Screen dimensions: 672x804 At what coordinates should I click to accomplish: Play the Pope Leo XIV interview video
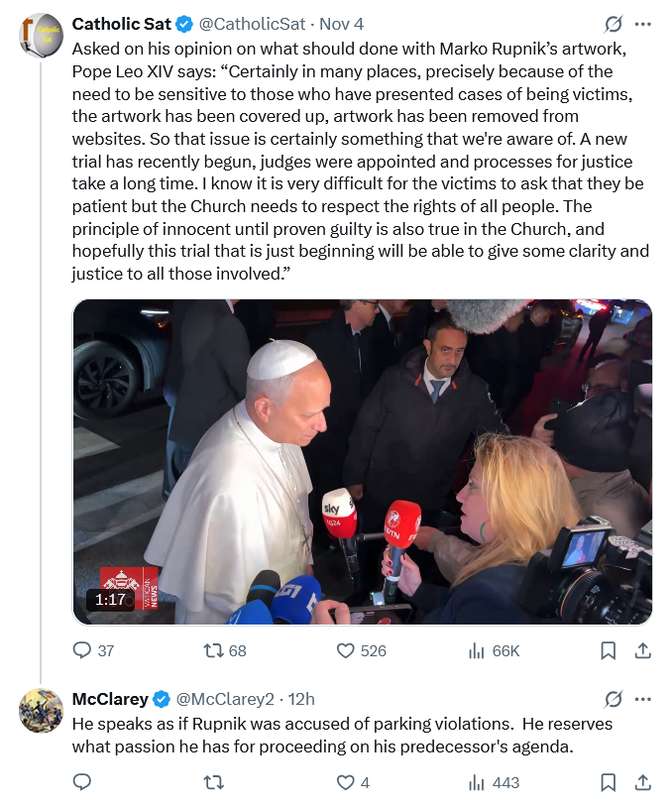click(x=362, y=462)
